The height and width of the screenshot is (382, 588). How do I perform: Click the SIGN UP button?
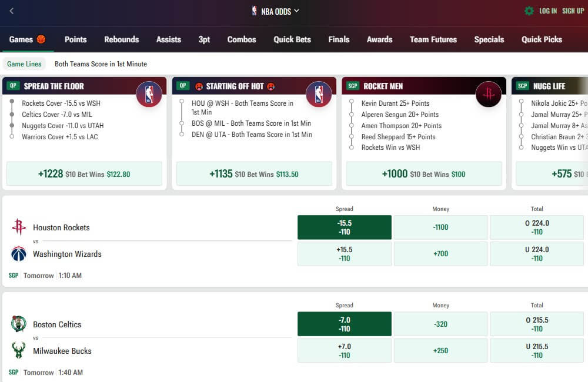coord(573,11)
